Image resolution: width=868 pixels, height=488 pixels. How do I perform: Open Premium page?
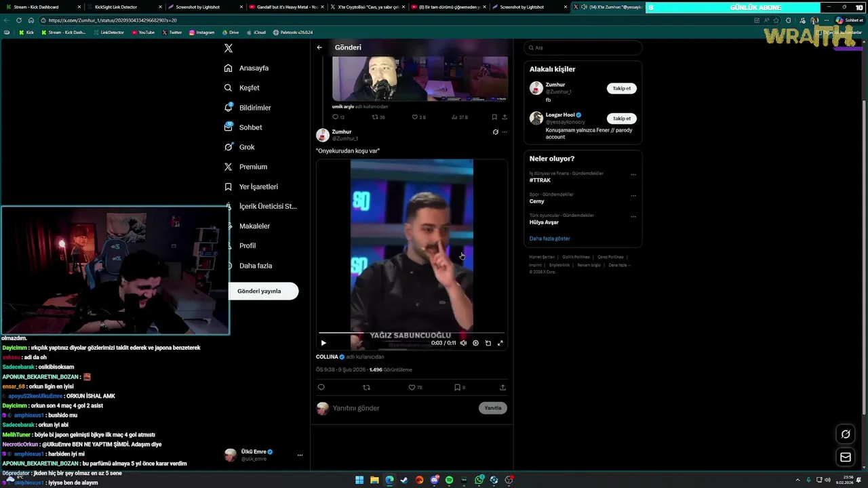(x=245, y=167)
